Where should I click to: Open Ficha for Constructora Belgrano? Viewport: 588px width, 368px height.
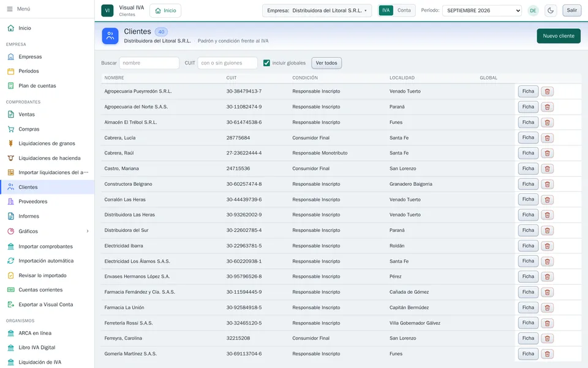pyautogui.click(x=528, y=184)
